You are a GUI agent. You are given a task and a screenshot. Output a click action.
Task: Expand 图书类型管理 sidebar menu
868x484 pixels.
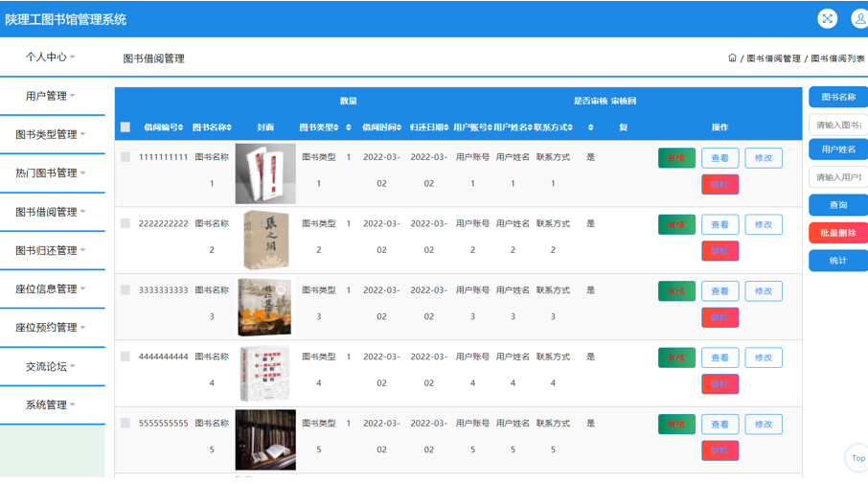(51, 134)
